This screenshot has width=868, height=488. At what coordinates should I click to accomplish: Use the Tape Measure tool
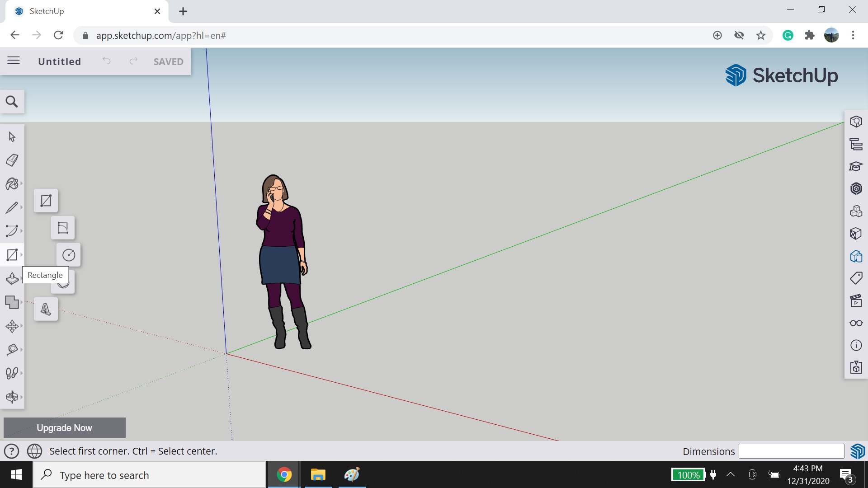12,349
